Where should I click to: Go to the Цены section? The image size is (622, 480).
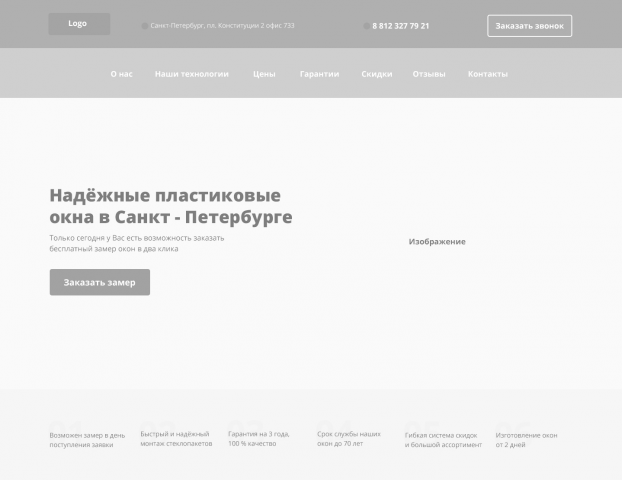pyautogui.click(x=264, y=74)
